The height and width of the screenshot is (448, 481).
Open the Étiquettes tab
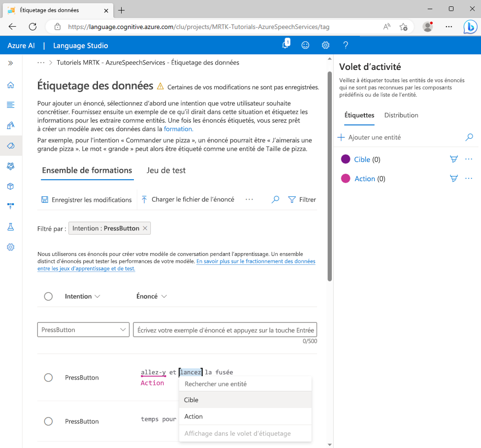(x=359, y=115)
